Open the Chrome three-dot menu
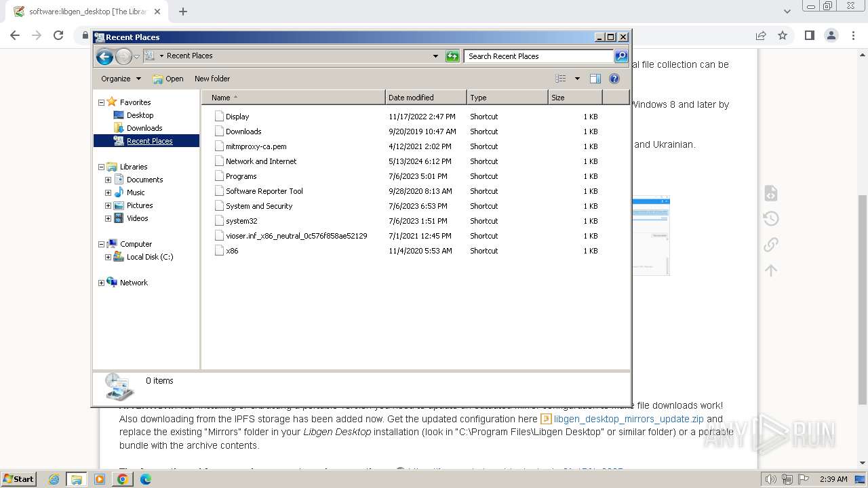Image resolution: width=868 pixels, height=488 pixels. point(854,35)
